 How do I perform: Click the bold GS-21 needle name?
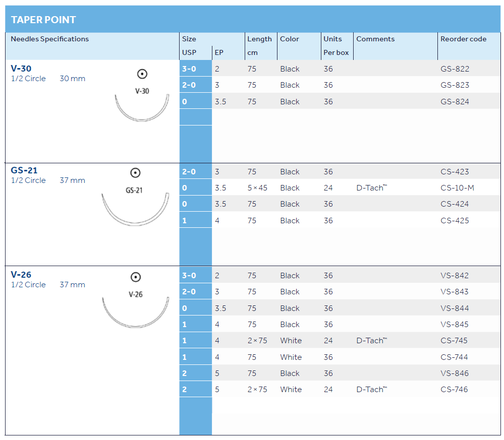(x=24, y=170)
